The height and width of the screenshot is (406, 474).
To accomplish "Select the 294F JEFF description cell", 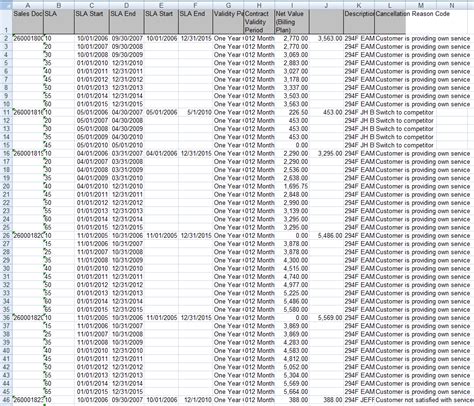I will [359, 400].
